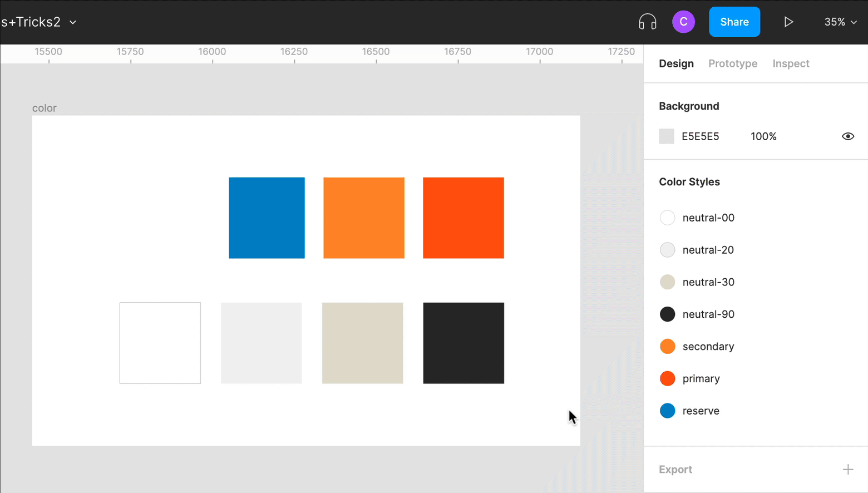
Task: Open the purple user avatar C
Action: click(x=683, y=22)
